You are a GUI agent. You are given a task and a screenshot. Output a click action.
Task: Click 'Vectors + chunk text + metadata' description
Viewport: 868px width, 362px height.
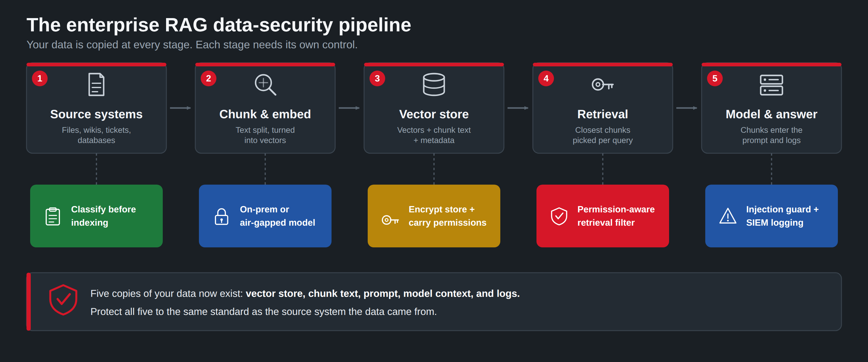tap(434, 135)
